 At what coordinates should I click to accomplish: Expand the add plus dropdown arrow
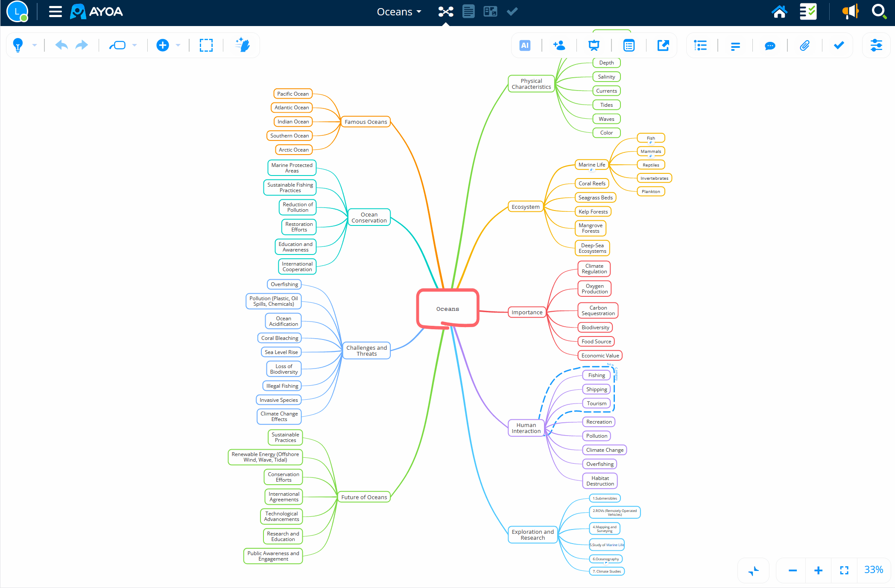coord(178,45)
